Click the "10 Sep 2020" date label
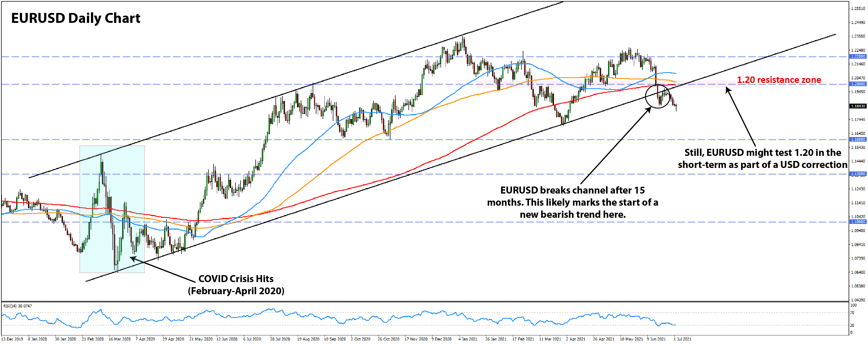Screen dimensions: 868x344 (x=335, y=339)
